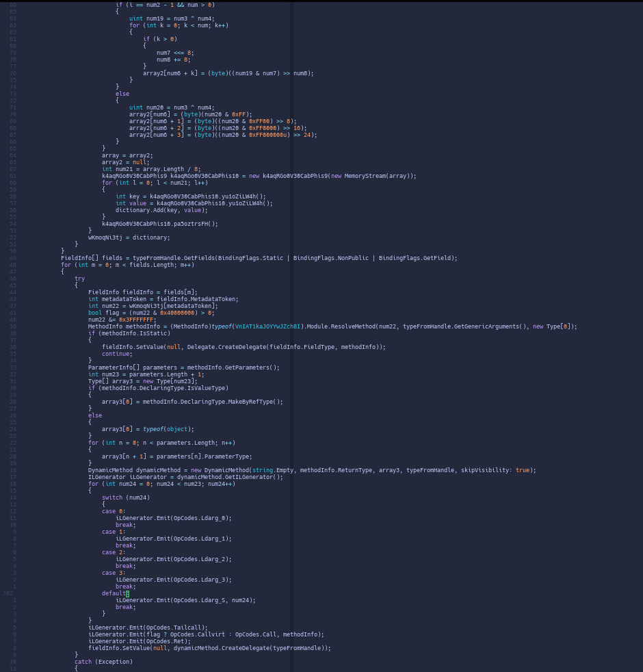
Task: Click the 'continue;' statement
Action: (x=117, y=354)
